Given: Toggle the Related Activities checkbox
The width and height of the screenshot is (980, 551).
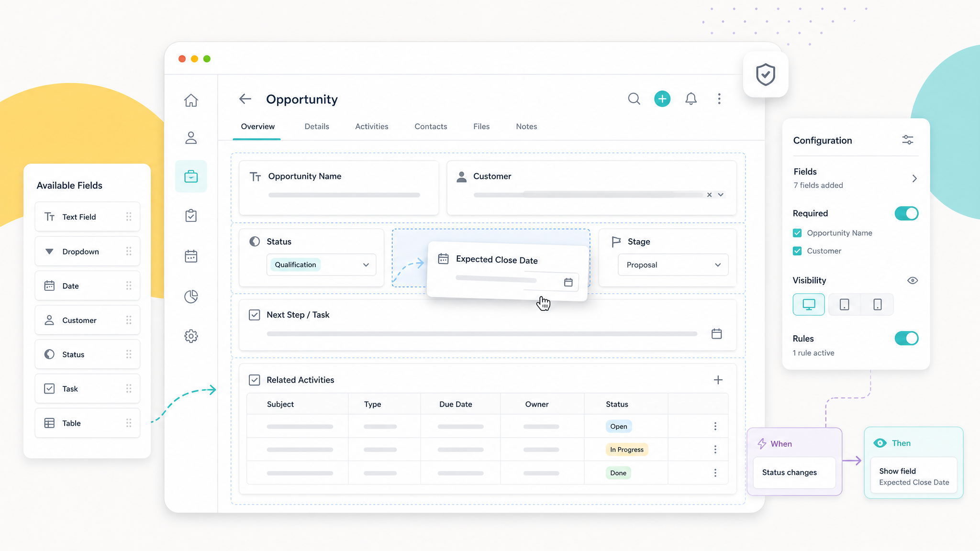Looking at the screenshot, I should coord(255,380).
